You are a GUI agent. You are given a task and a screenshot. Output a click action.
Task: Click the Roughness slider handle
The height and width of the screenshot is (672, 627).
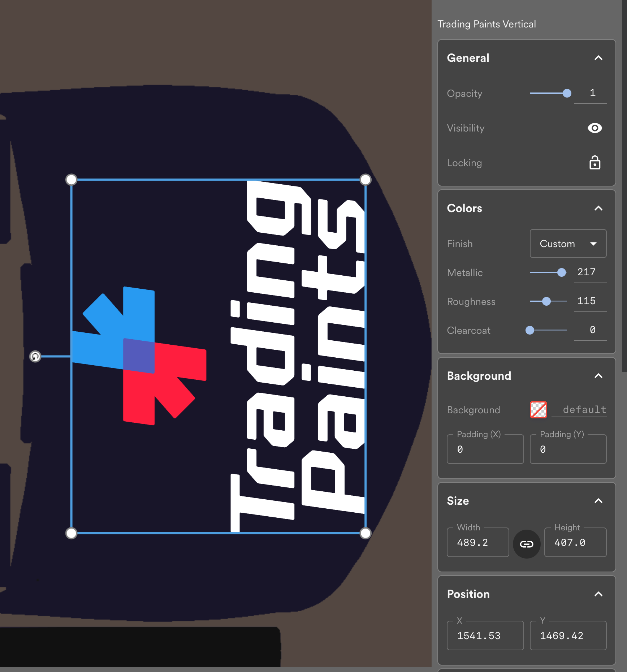click(546, 301)
